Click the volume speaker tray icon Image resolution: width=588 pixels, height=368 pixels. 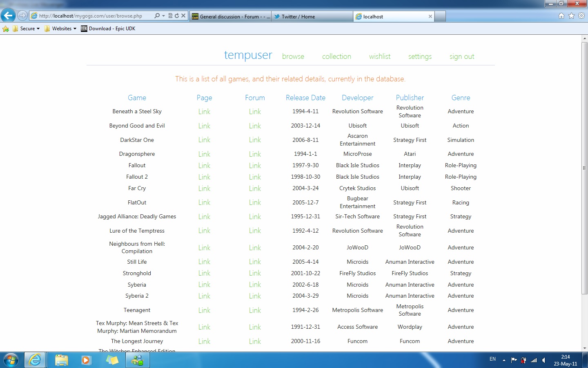[543, 360]
